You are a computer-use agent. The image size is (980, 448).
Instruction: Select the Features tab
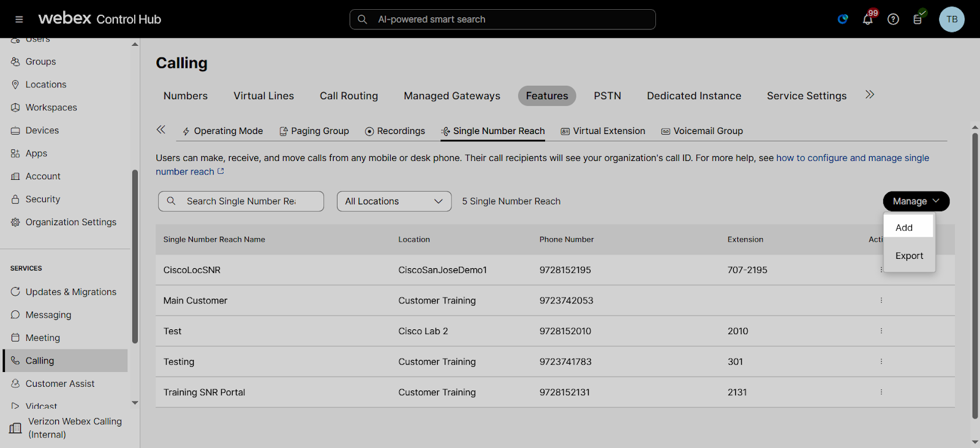pyautogui.click(x=547, y=95)
